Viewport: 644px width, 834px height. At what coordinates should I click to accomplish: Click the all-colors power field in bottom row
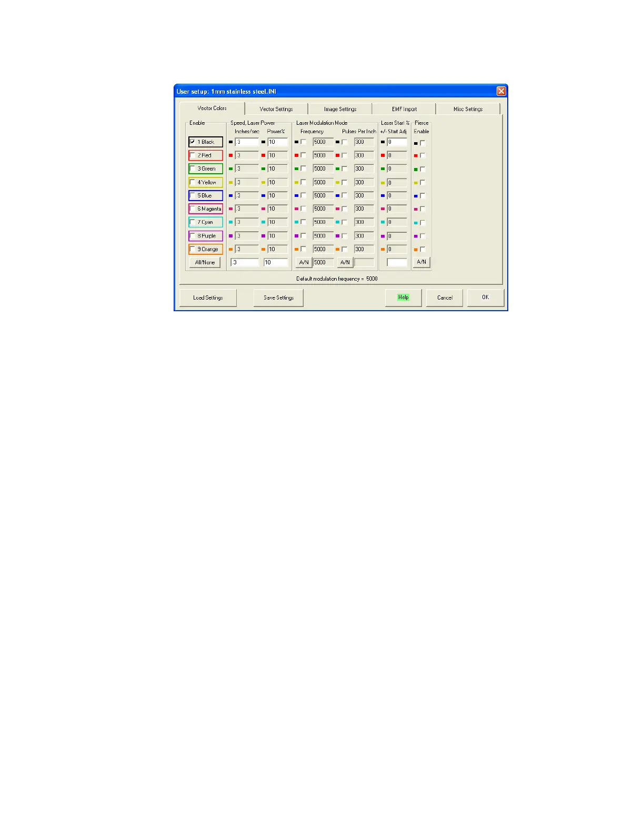pyautogui.click(x=276, y=262)
